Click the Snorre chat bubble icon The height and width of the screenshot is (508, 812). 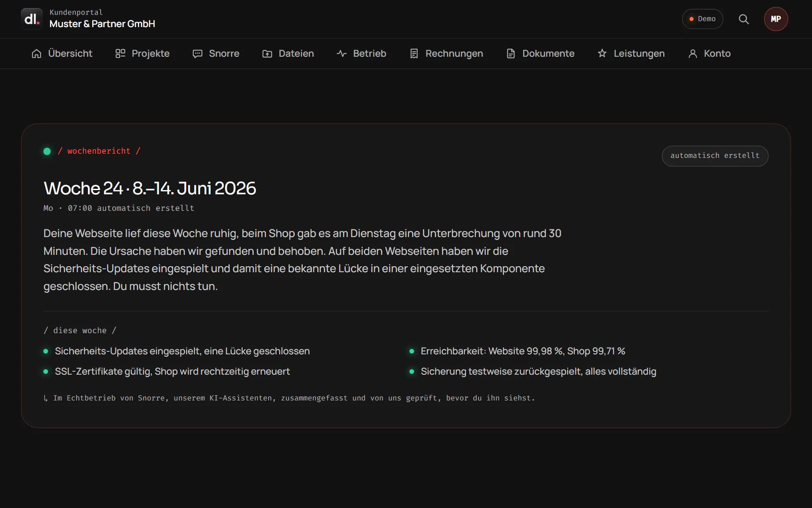click(198, 54)
